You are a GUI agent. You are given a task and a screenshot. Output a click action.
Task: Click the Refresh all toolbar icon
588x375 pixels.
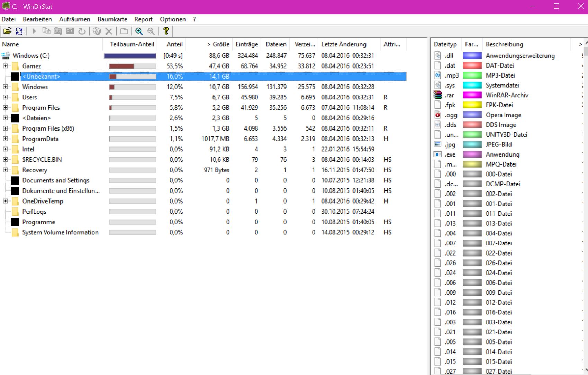pyautogui.click(x=19, y=31)
